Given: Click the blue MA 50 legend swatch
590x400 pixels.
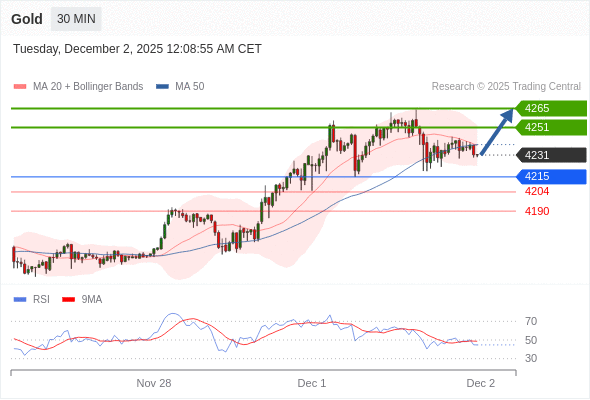Looking at the screenshot, I should 162,87.
